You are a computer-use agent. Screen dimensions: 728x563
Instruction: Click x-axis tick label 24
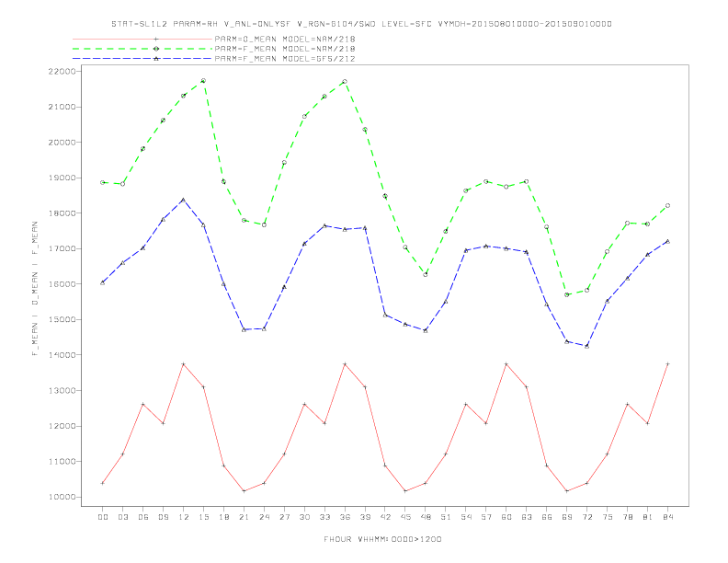point(264,517)
